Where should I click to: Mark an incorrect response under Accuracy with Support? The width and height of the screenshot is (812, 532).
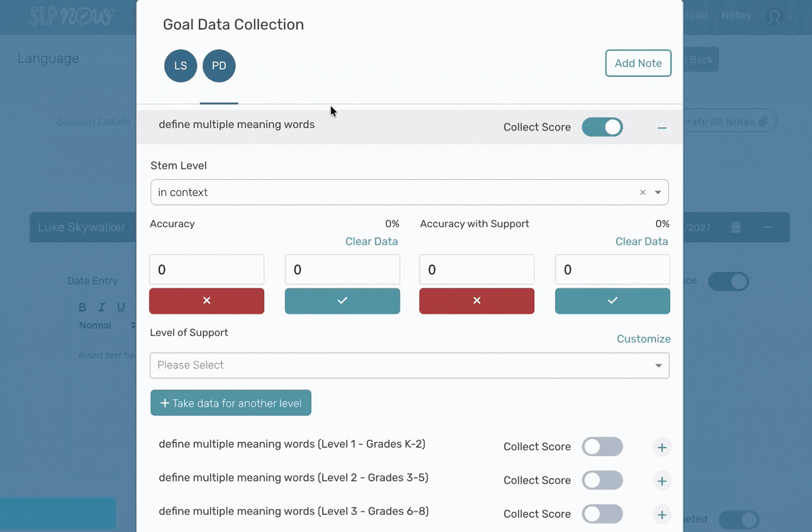(476, 301)
